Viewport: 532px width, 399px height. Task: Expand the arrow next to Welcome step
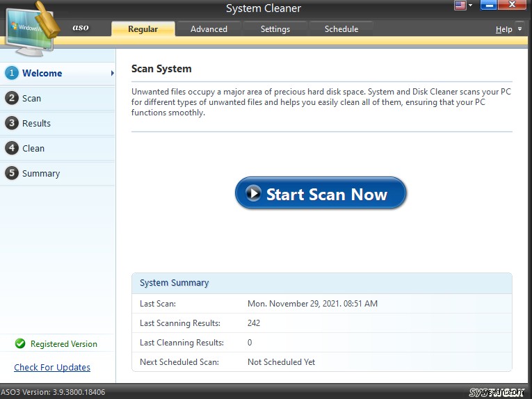click(x=112, y=73)
